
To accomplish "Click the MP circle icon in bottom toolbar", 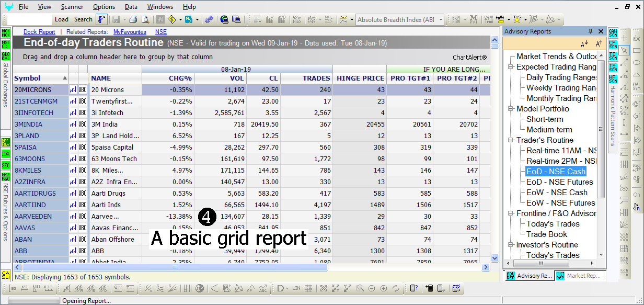I will (200, 288).
